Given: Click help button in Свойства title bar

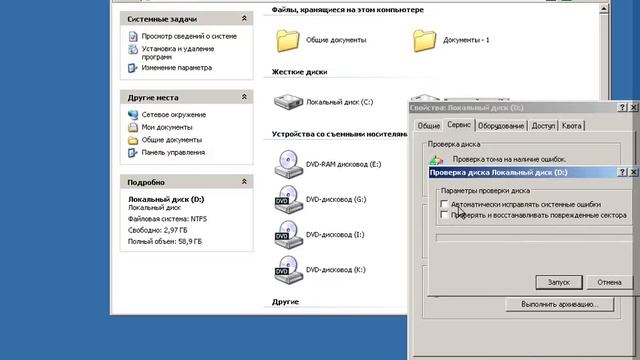Looking at the screenshot, I should coord(622,107).
